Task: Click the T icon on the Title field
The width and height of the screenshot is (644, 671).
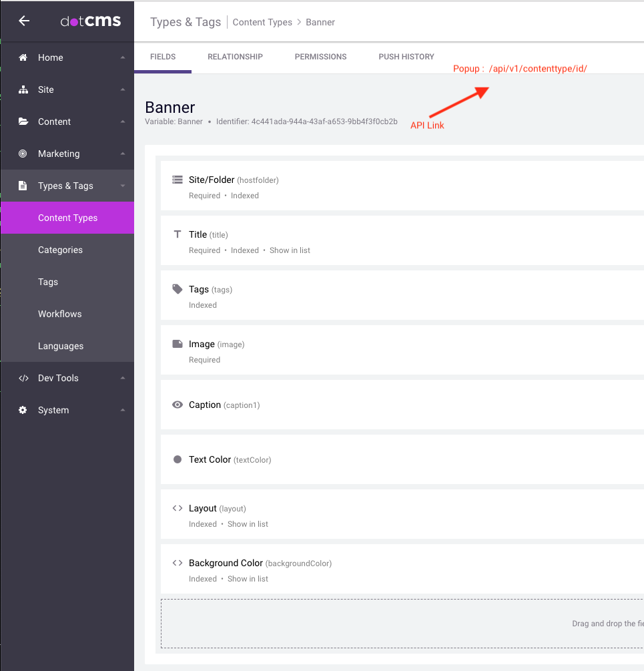Action: pyautogui.click(x=177, y=234)
